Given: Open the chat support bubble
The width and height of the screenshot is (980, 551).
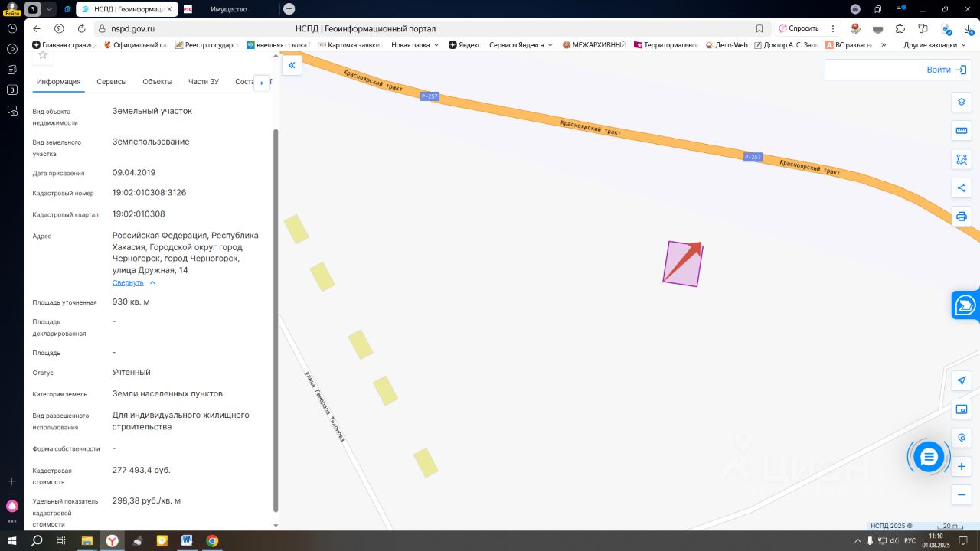Looking at the screenshot, I should tap(929, 457).
